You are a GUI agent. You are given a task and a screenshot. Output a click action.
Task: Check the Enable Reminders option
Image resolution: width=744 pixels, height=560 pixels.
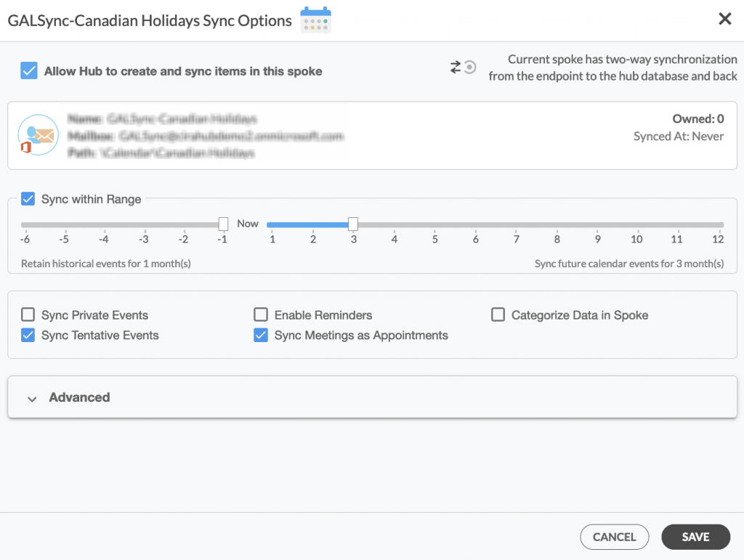pos(261,315)
